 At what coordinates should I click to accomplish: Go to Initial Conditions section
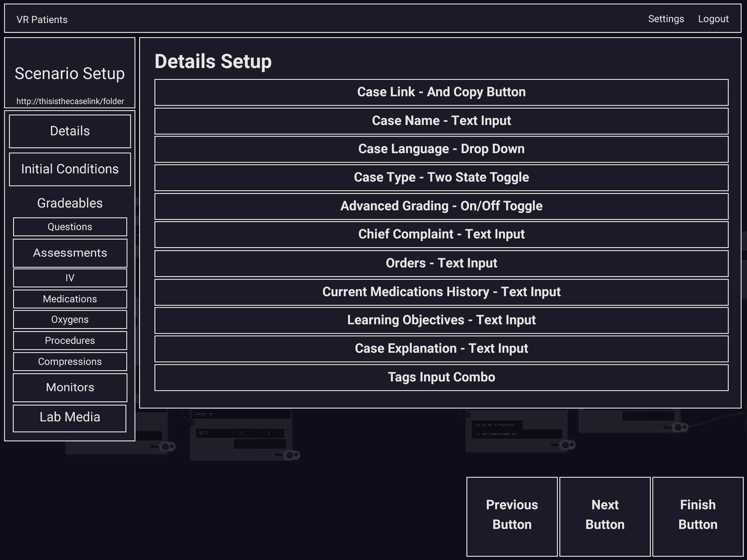pyautogui.click(x=70, y=169)
